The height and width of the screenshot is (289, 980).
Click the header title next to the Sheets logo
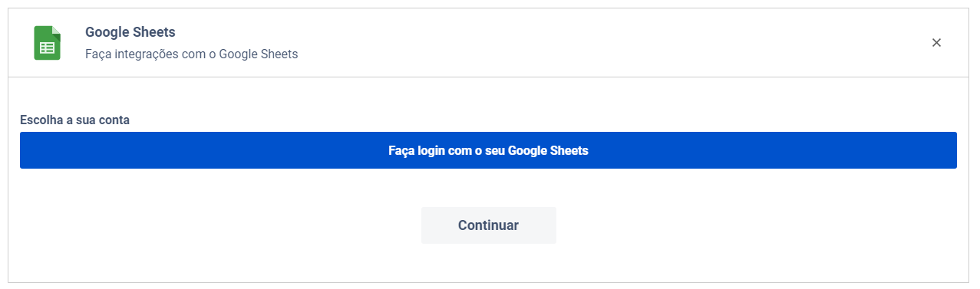130,32
